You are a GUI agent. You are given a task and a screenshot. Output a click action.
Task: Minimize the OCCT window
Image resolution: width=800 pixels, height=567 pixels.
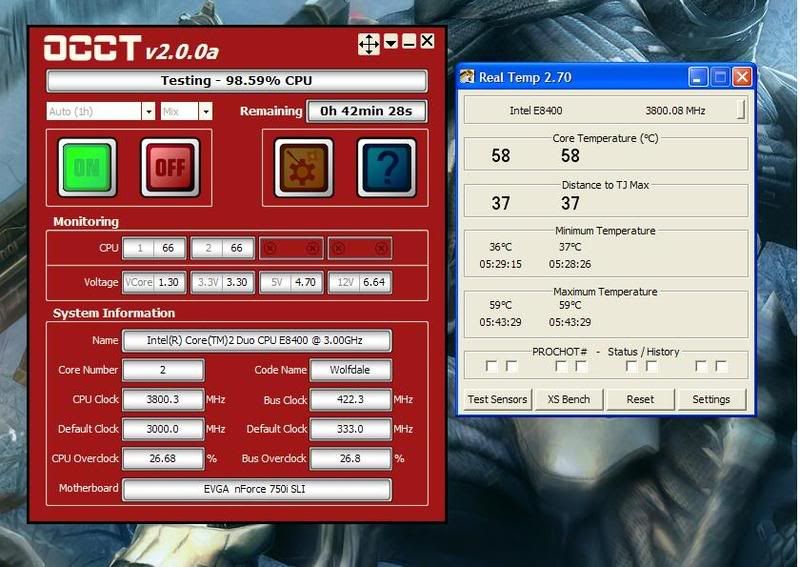pos(409,41)
